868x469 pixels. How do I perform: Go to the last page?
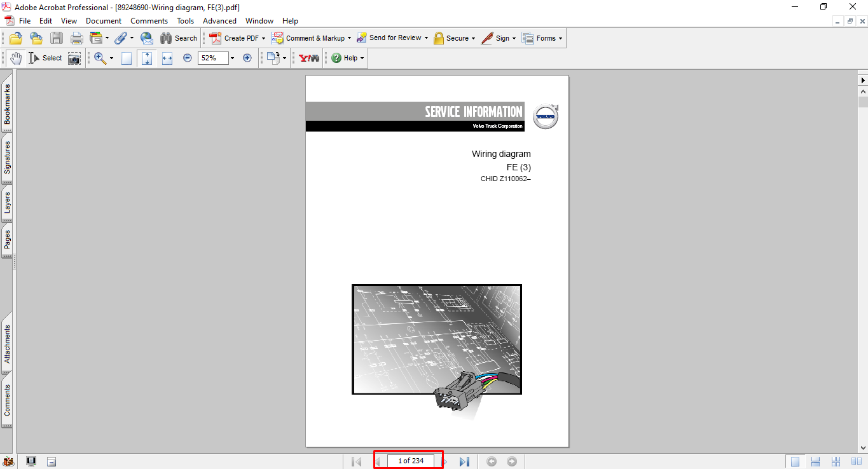464,461
